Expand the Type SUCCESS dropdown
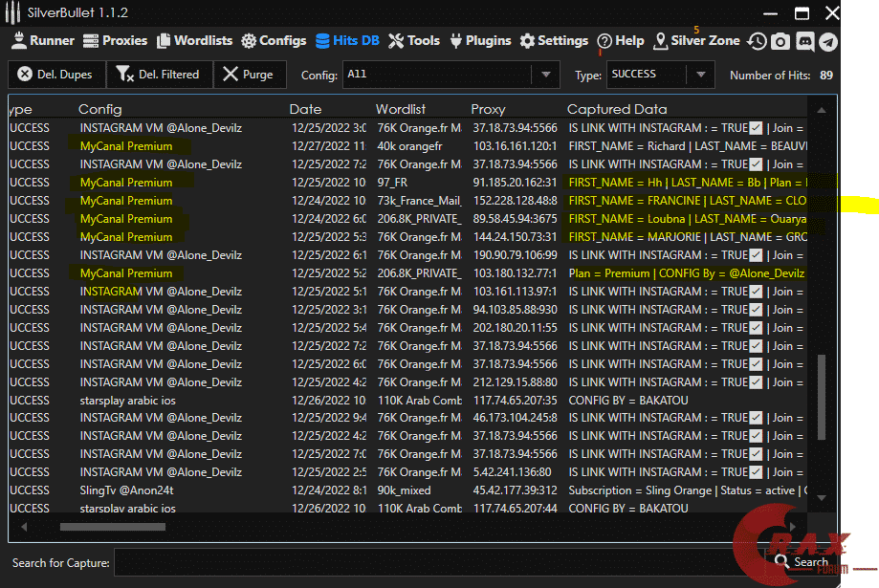This screenshot has width=879, height=588. point(701,75)
